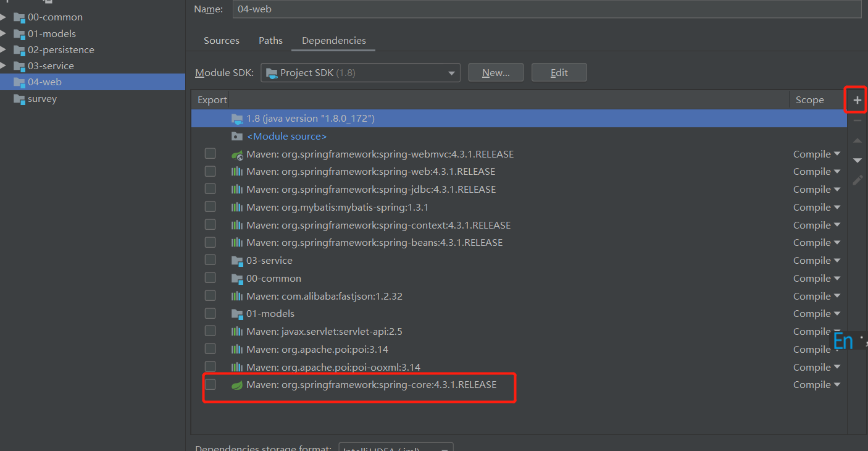Switch to the Sources tab

(x=221, y=40)
